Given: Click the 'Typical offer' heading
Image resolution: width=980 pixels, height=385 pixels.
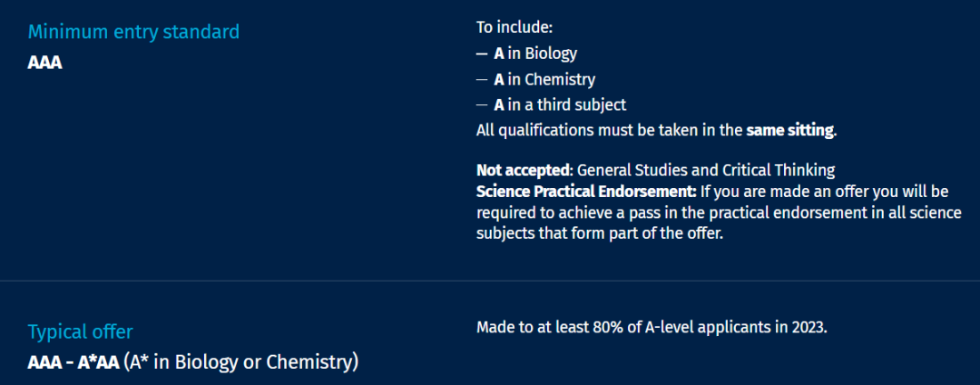Looking at the screenshot, I should (x=80, y=331).
